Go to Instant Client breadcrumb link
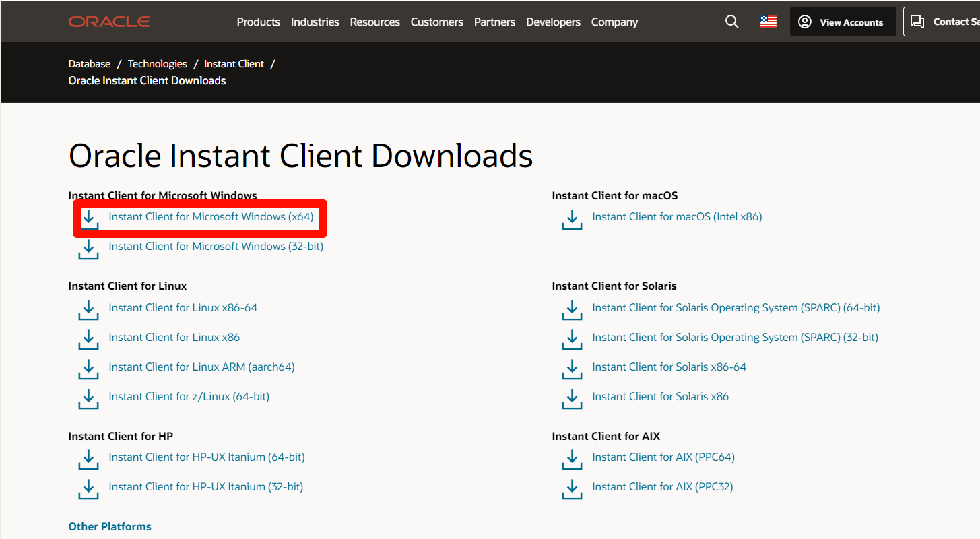Viewport: 980px width, 539px height. pos(234,64)
